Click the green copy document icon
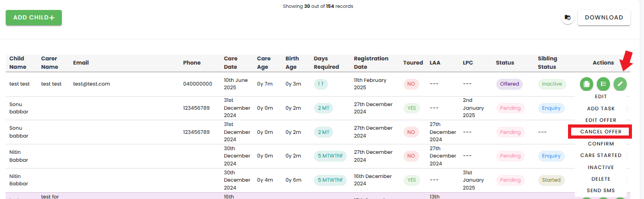644x199 pixels. point(587,84)
